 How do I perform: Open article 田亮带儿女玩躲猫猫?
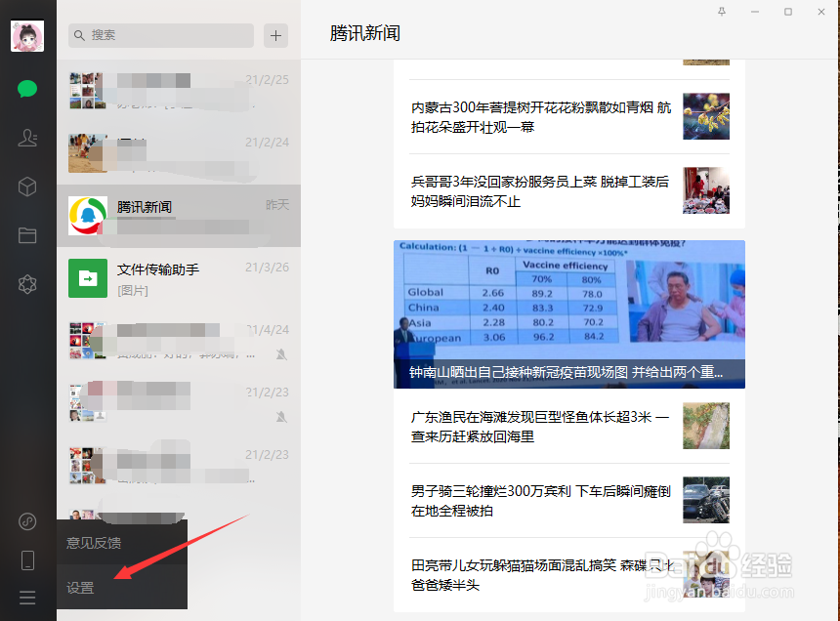coord(568,575)
